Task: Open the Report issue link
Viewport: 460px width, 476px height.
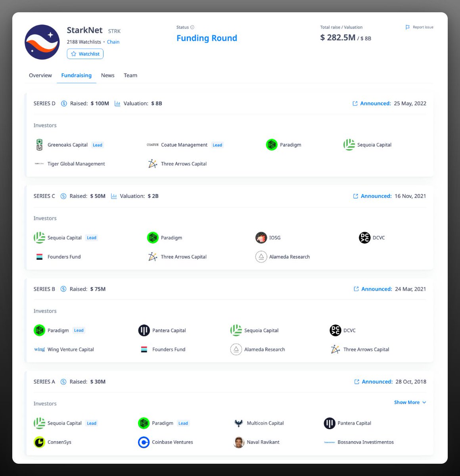Action: click(423, 27)
